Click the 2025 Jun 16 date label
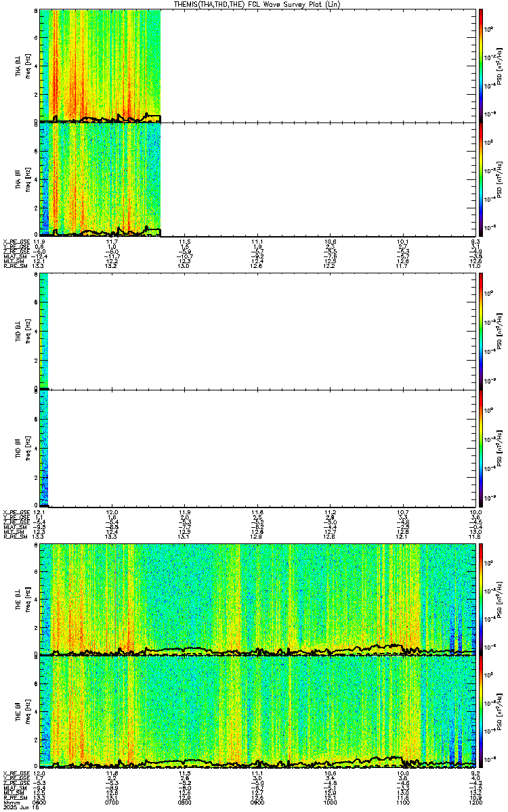 tap(16, 808)
